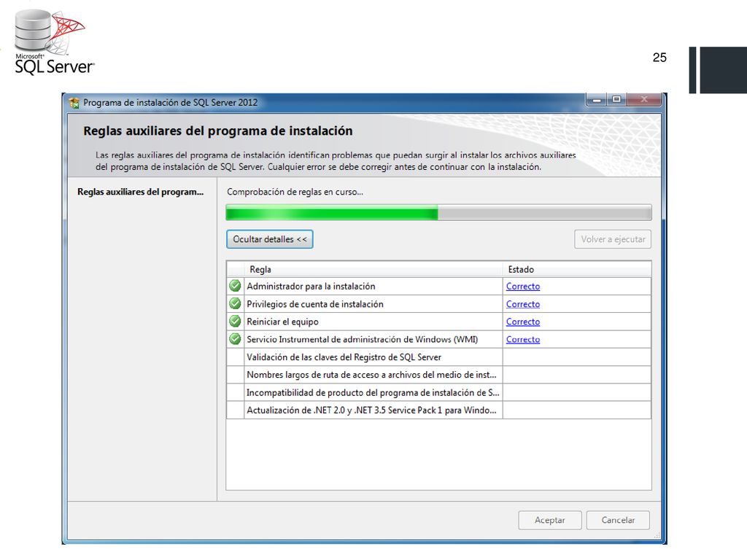Click window title Programa de instalación de SQL Server 2012
Image resolution: width=747 pixels, height=560 pixels.
click(x=170, y=102)
